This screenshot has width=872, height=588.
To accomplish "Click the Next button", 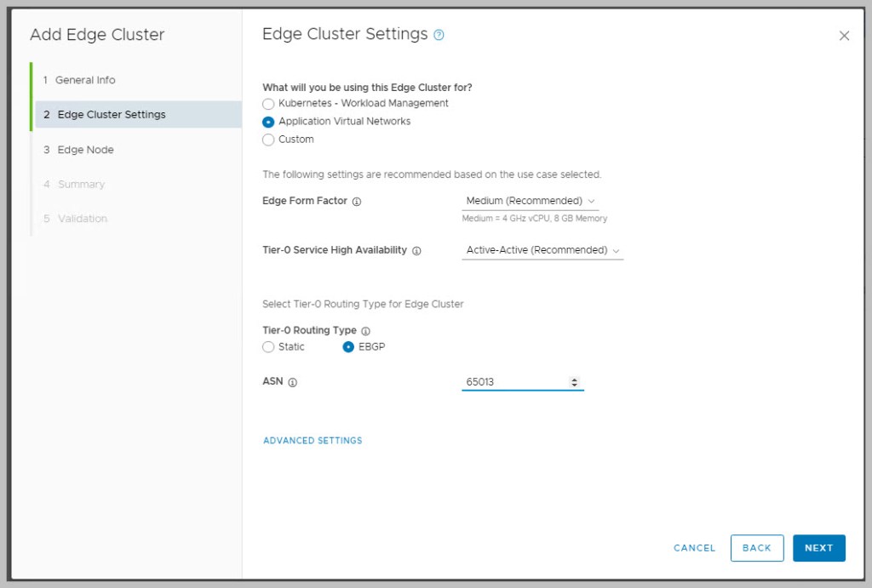I will click(818, 548).
